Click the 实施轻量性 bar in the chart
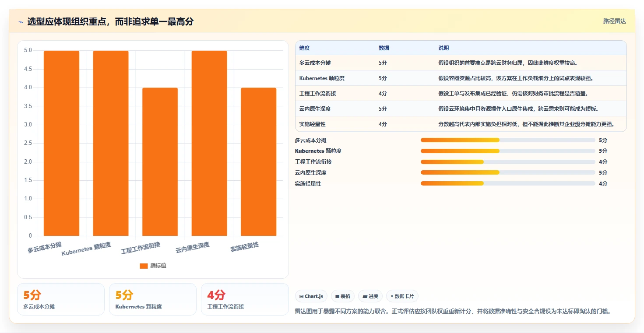The width and height of the screenshot is (644, 333). (258, 162)
